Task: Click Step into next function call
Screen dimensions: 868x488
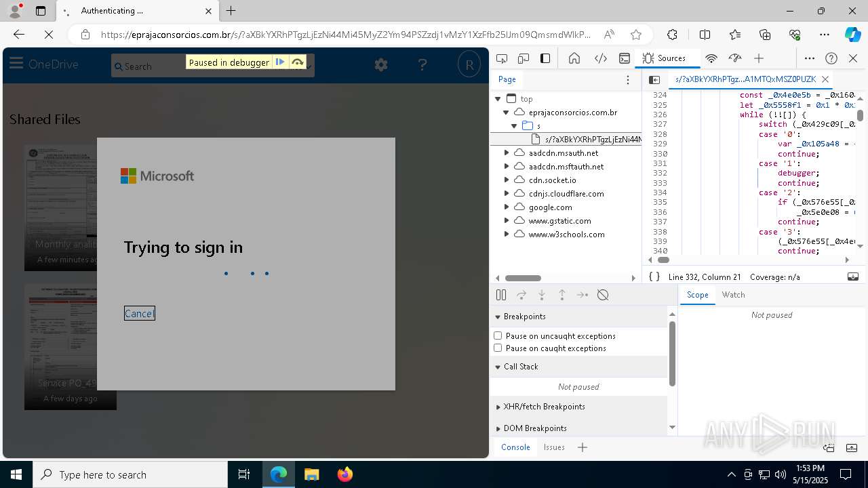Action: pyautogui.click(x=542, y=295)
